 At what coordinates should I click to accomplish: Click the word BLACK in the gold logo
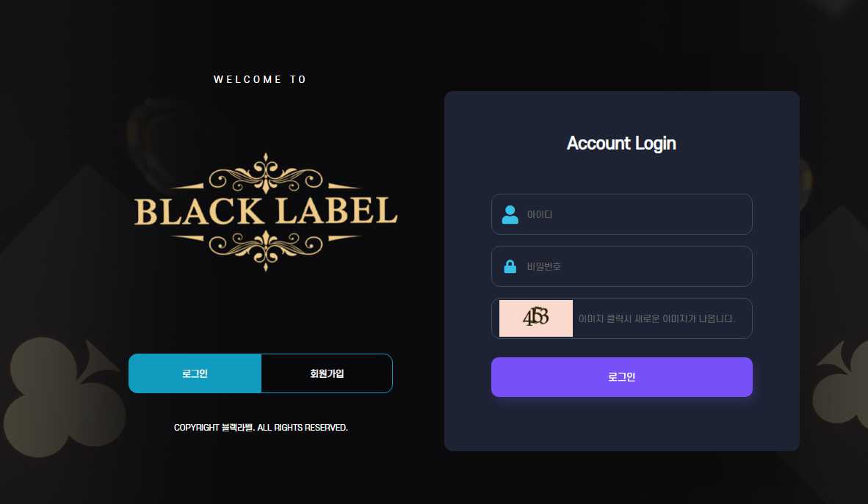pyautogui.click(x=199, y=212)
